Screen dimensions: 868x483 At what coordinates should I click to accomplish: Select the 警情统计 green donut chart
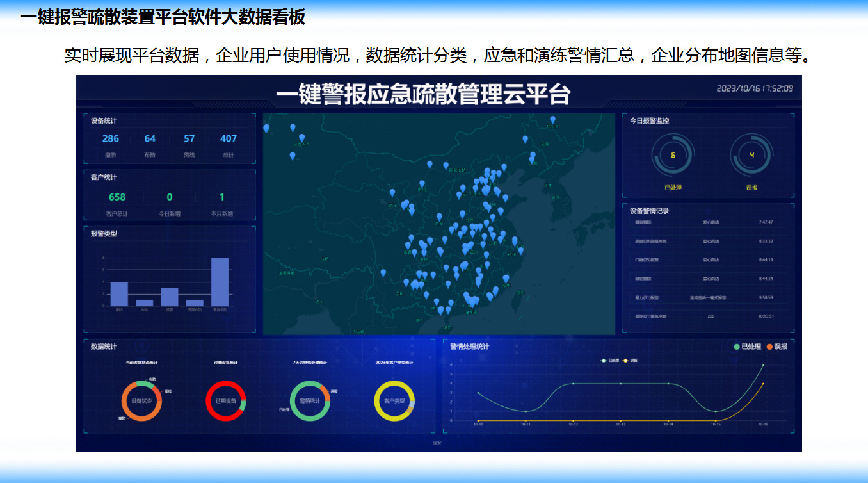pyautogui.click(x=310, y=400)
